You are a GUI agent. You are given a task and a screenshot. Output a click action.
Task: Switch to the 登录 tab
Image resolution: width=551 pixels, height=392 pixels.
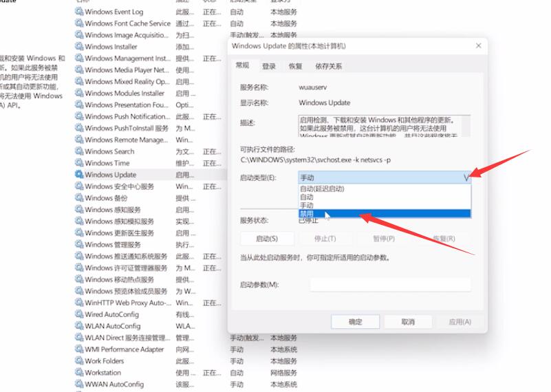pyautogui.click(x=269, y=66)
